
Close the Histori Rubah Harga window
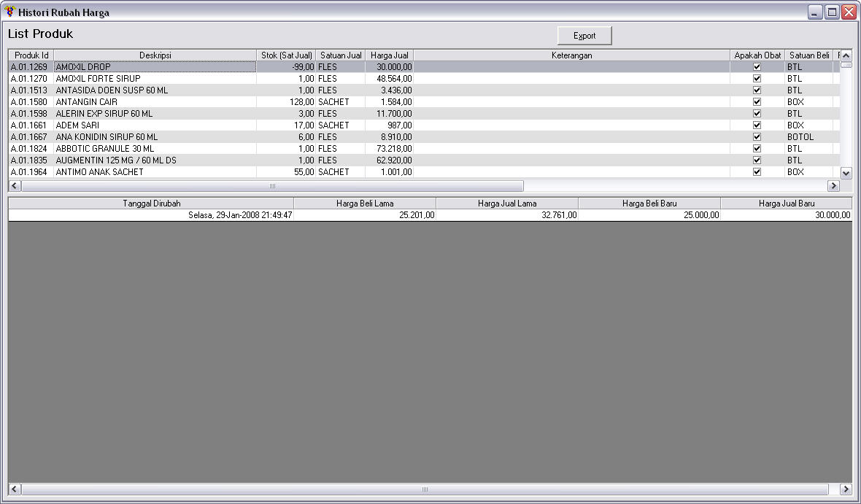tap(849, 12)
